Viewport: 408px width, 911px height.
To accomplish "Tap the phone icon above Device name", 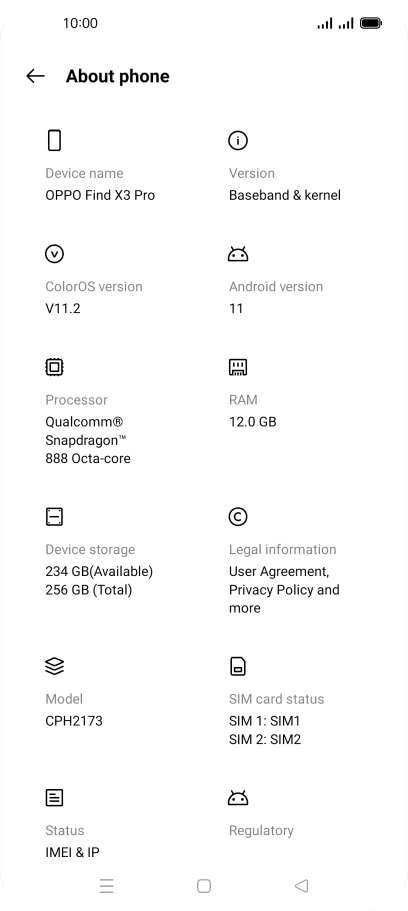I will pos(54,141).
